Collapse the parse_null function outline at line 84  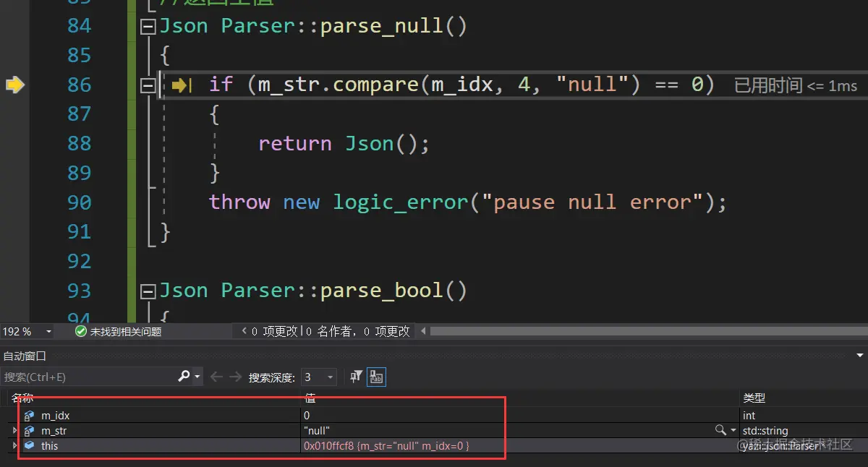148,27
